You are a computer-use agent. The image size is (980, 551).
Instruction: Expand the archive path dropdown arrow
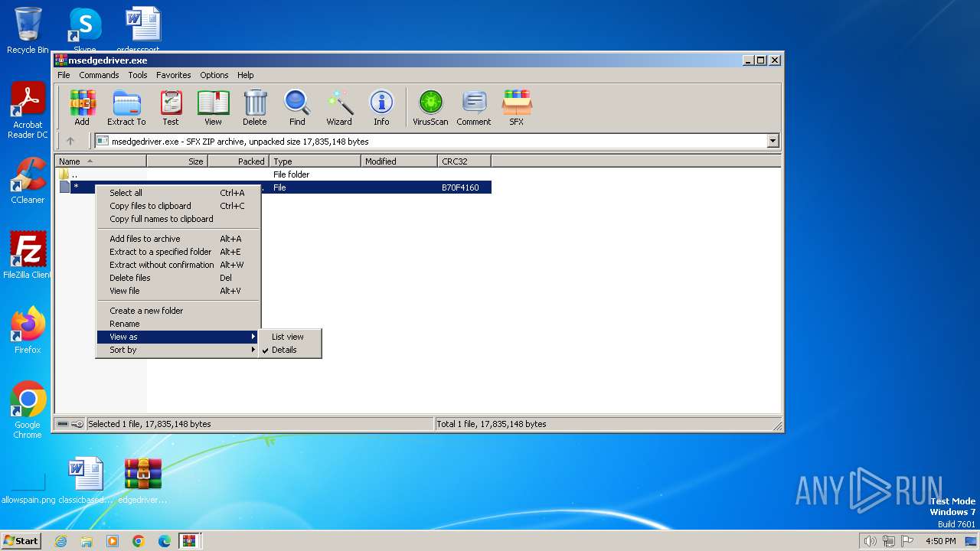[x=773, y=141]
